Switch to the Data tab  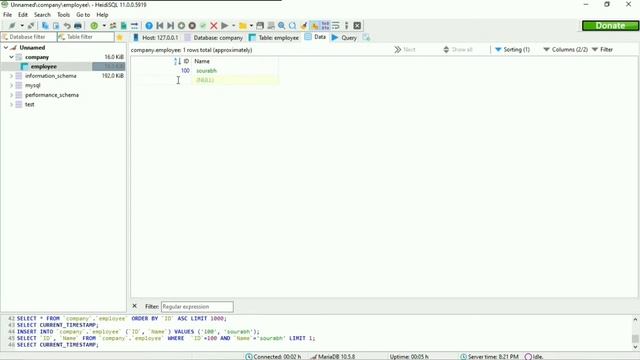tap(315, 37)
